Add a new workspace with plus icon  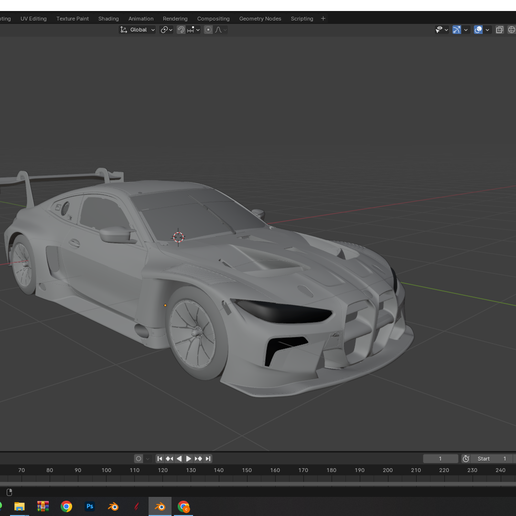point(323,19)
